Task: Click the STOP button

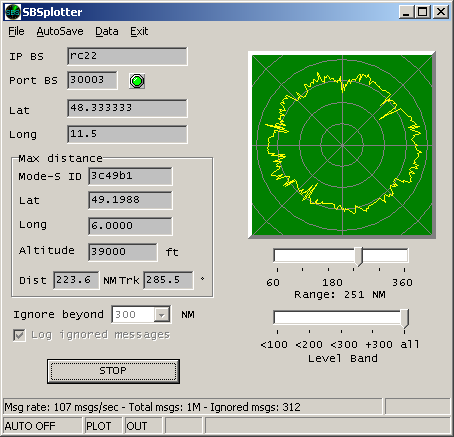Action: (113, 371)
